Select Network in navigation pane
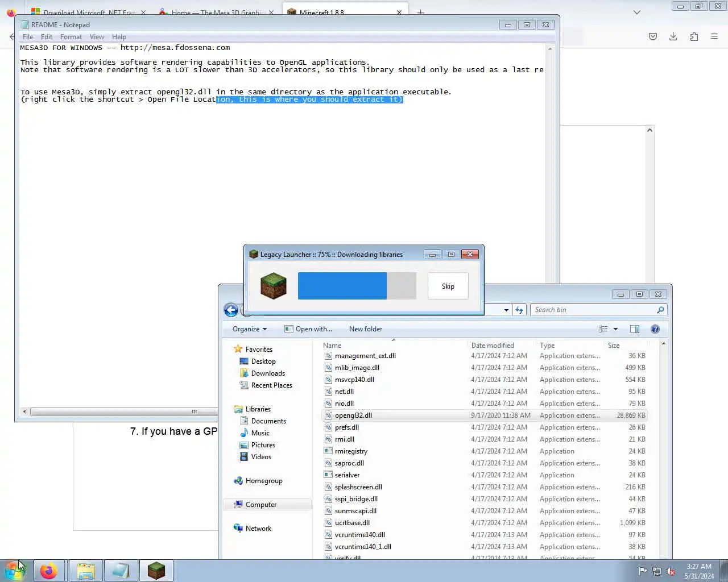 pyautogui.click(x=258, y=529)
